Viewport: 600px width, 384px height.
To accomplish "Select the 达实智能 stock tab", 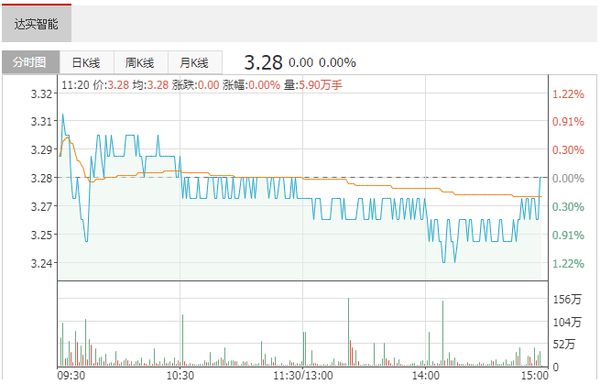I will click(36, 23).
